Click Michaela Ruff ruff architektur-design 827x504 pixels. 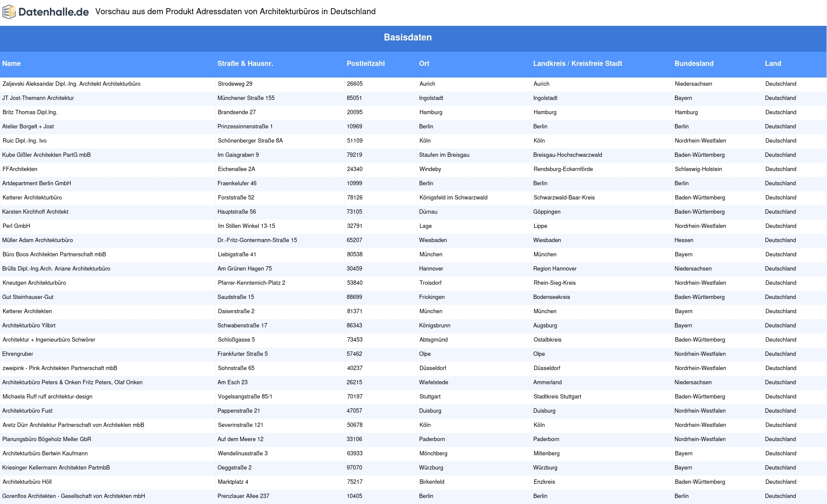click(x=47, y=397)
